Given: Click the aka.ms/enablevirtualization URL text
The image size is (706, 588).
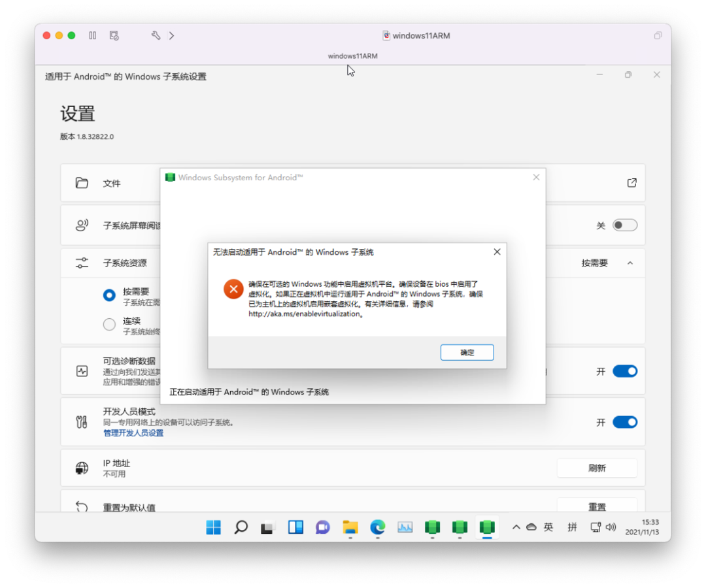Looking at the screenshot, I should [x=305, y=314].
